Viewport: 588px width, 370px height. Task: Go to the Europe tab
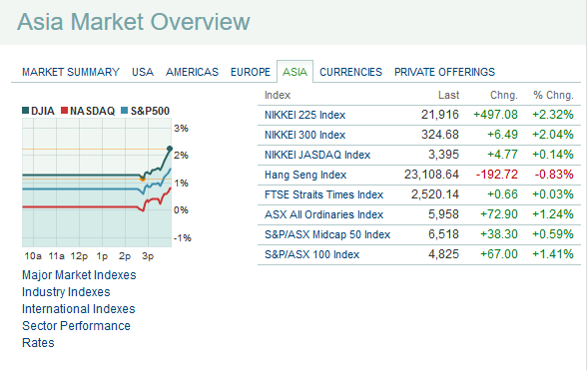click(251, 72)
